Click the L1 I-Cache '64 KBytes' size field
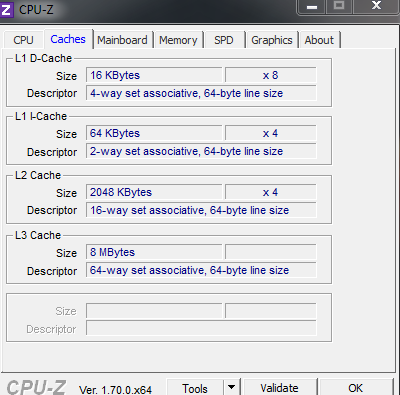400x395 pixels. 154,133
